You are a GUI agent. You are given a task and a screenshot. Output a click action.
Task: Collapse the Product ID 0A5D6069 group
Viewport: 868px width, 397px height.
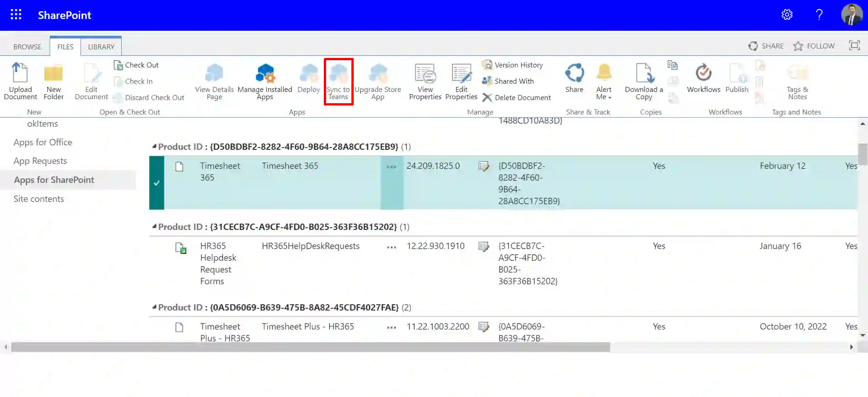154,307
